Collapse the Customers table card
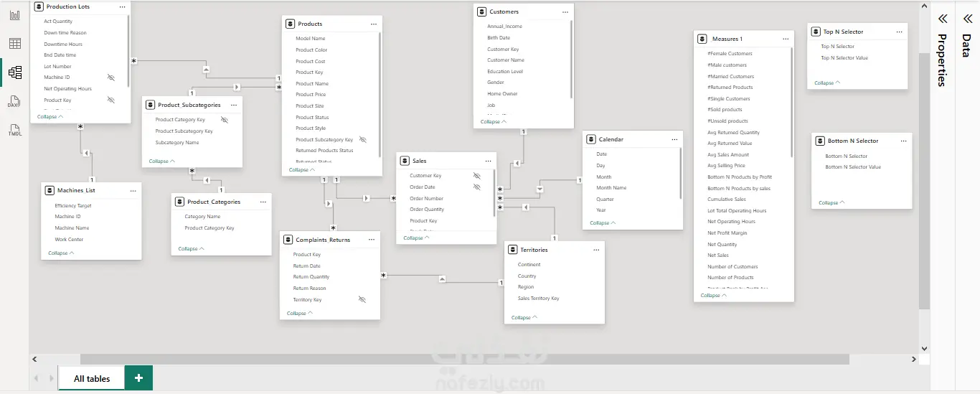The width and height of the screenshot is (980, 394). pyautogui.click(x=493, y=122)
